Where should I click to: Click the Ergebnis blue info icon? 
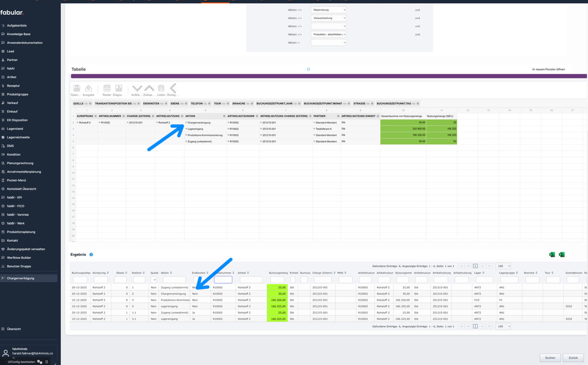click(x=91, y=255)
